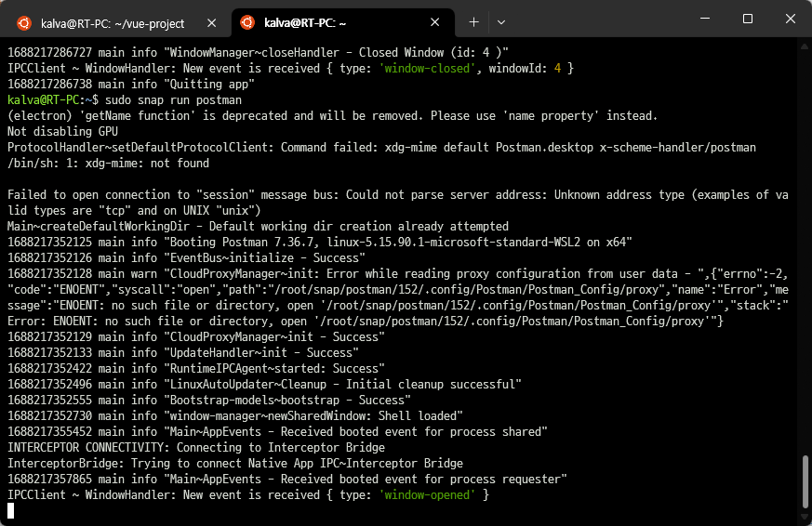This screenshot has height=526, width=812.
Task: Click 'window-manager~newSharedWindow: Shell loaded' line
Action: click(235, 415)
